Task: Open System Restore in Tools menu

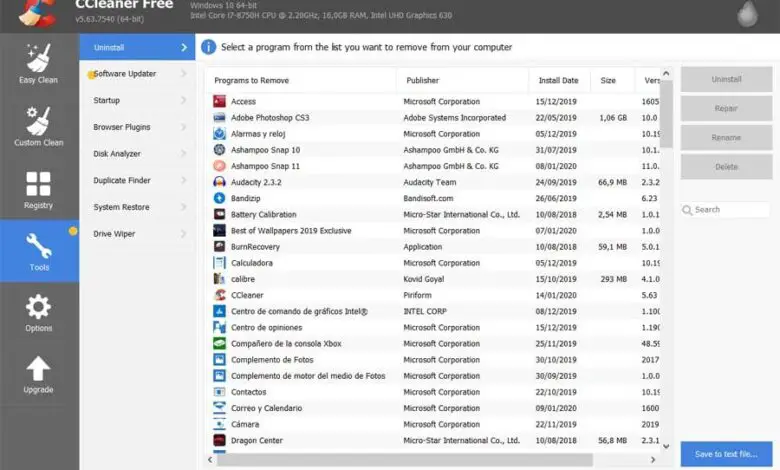Action: (x=121, y=207)
